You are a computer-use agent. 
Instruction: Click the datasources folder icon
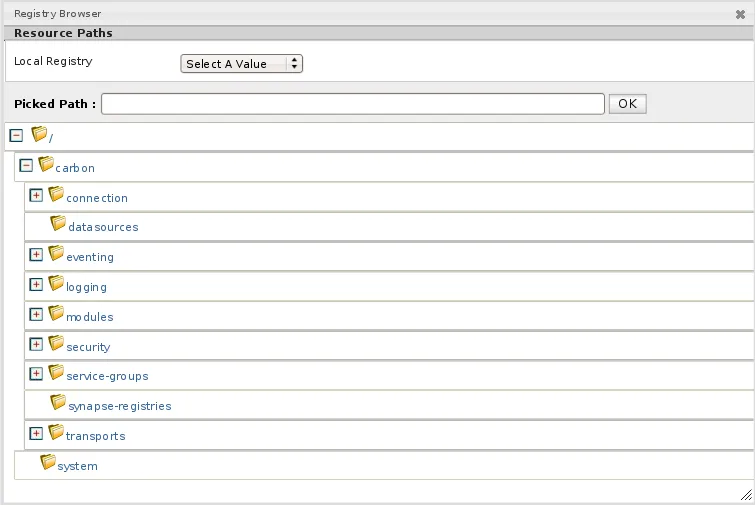click(x=58, y=223)
